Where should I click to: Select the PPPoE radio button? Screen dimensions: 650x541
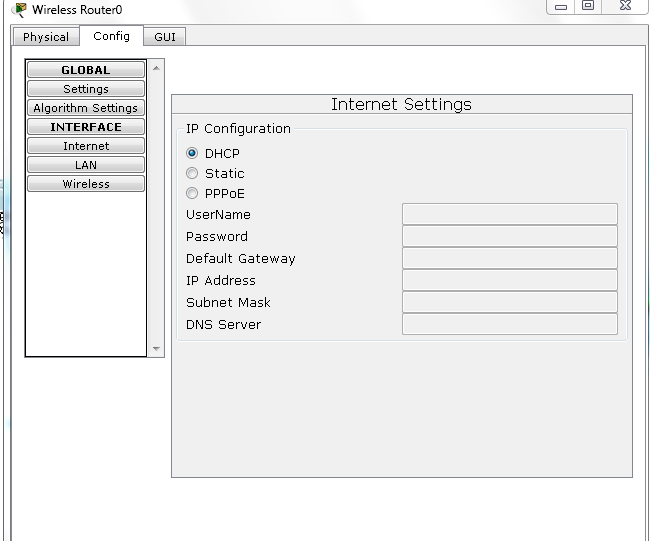192,194
